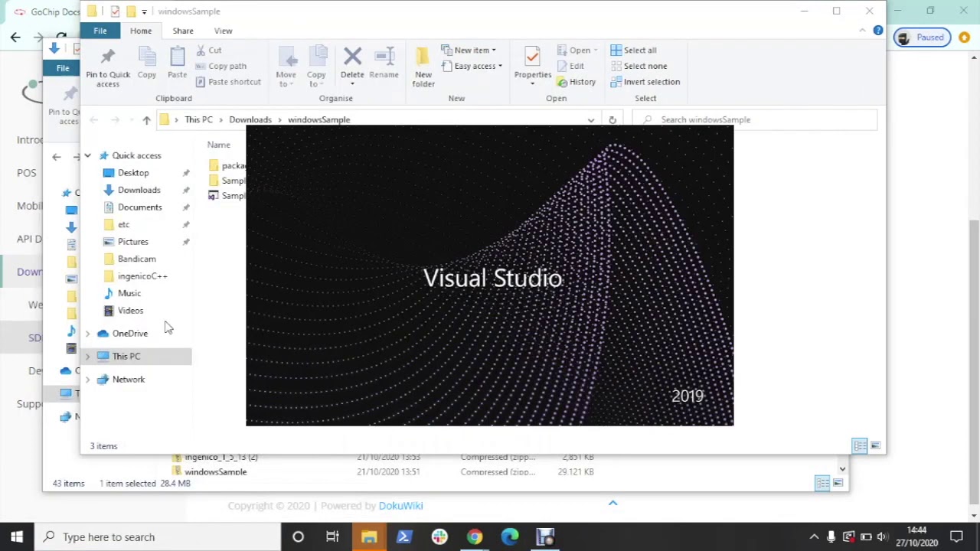Open the DokuWiki link in the Chrome page
The image size is (980, 551).
point(400,505)
